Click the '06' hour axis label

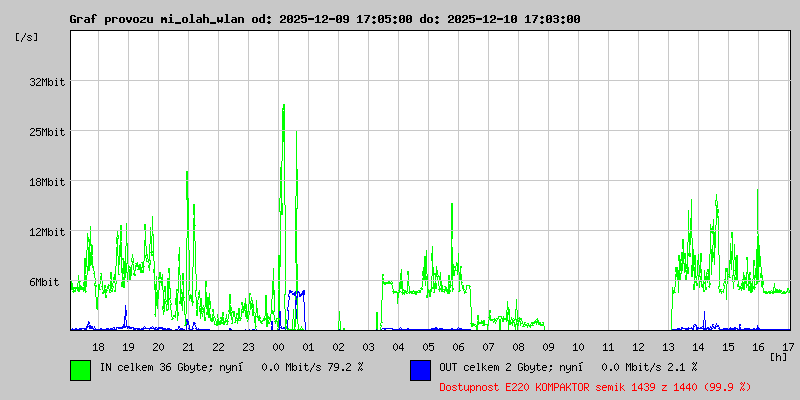tap(458, 347)
